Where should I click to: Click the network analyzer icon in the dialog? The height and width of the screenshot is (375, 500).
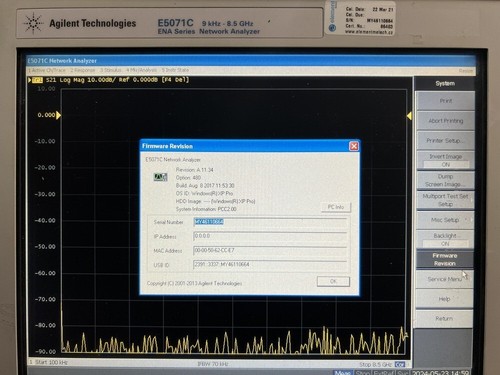pos(160,177)
